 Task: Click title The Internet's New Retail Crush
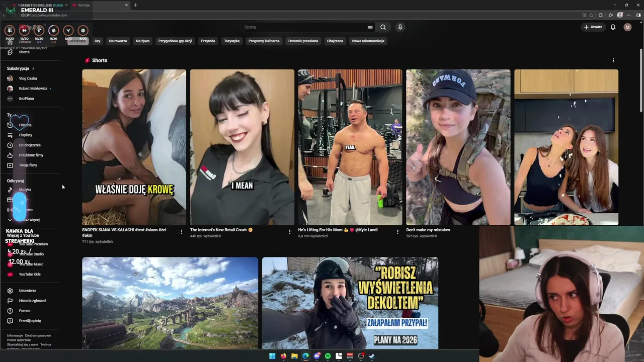coord(221,230)
